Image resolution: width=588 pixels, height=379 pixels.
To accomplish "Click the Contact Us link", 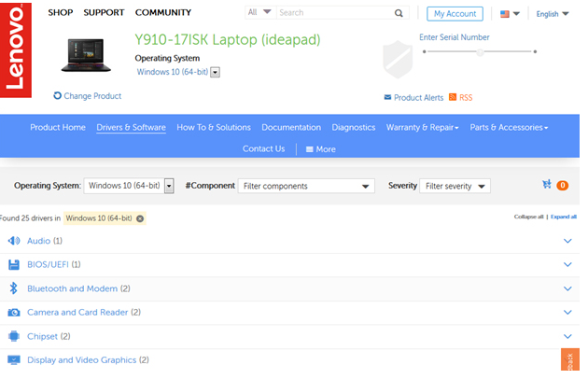I will point(263,148).
